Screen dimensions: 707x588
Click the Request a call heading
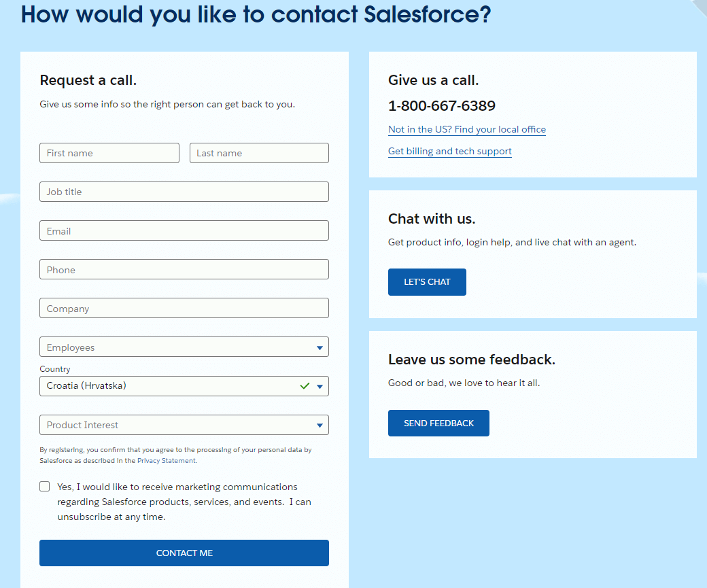(x=88, y=80)
